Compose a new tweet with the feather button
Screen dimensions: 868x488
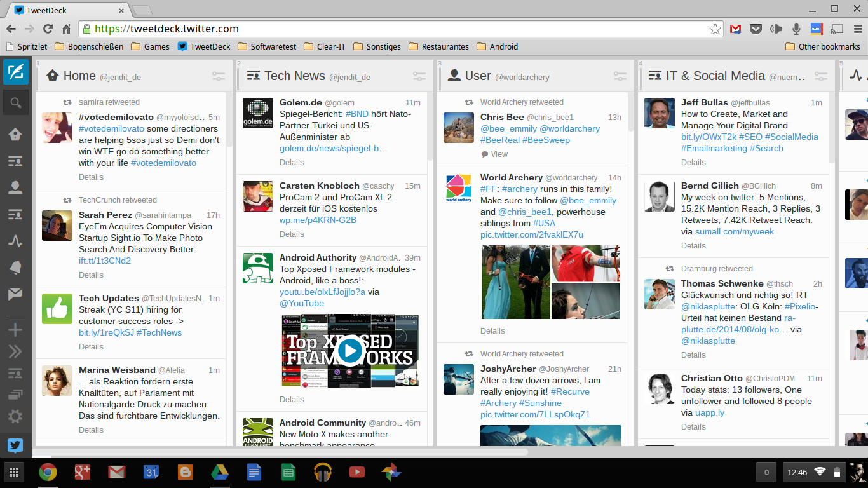pos(16,72)
